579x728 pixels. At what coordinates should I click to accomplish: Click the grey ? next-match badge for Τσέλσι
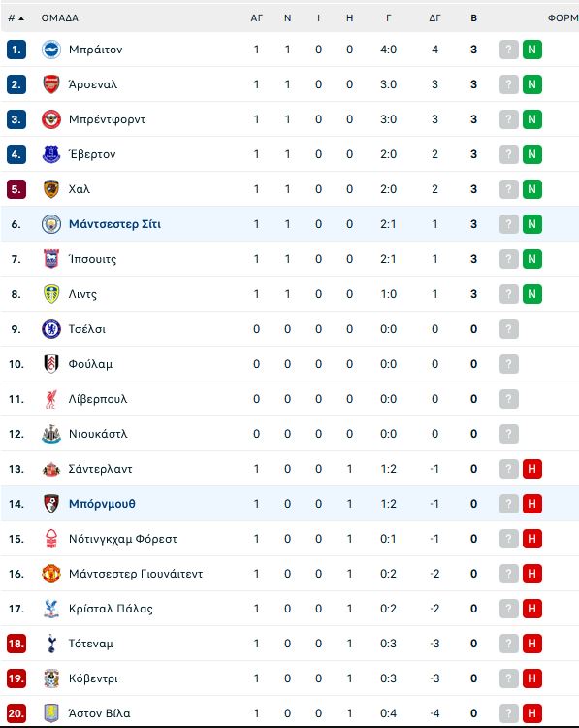pos(509,329)
